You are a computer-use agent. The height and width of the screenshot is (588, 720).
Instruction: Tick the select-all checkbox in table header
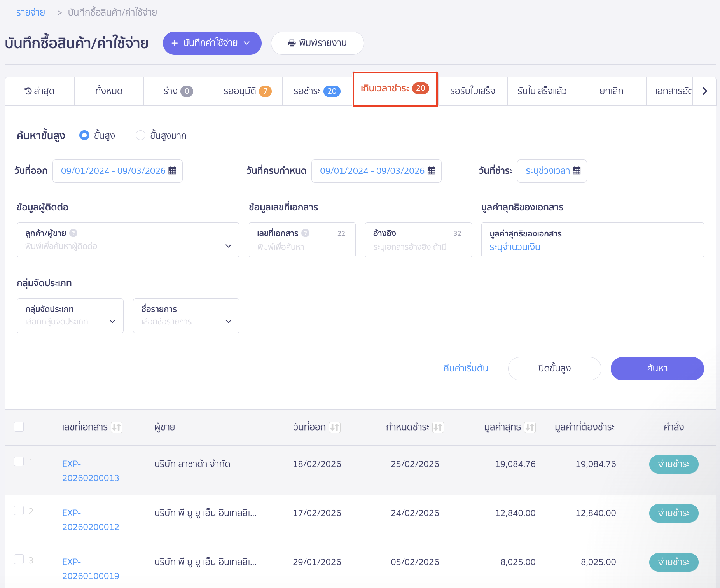tap(19, 427)
